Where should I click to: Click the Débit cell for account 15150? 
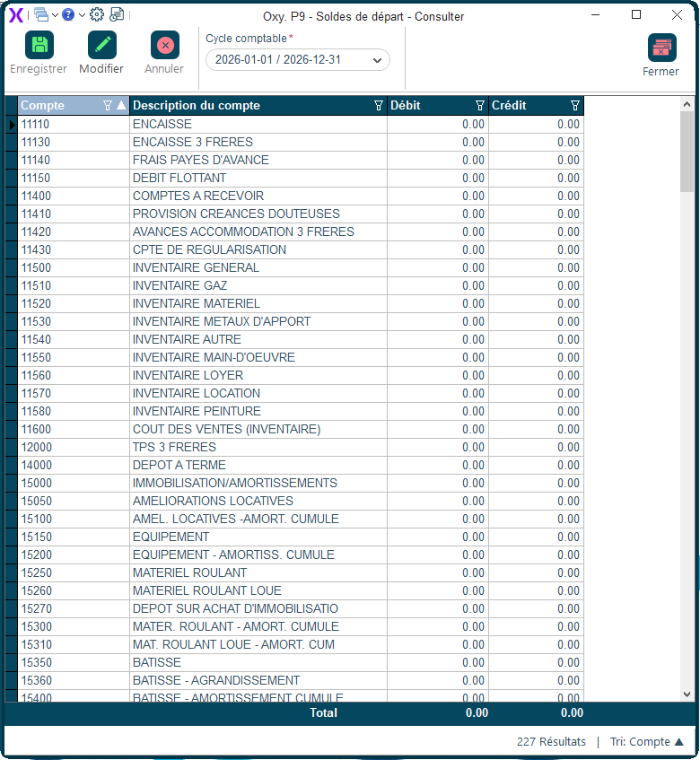438,537
